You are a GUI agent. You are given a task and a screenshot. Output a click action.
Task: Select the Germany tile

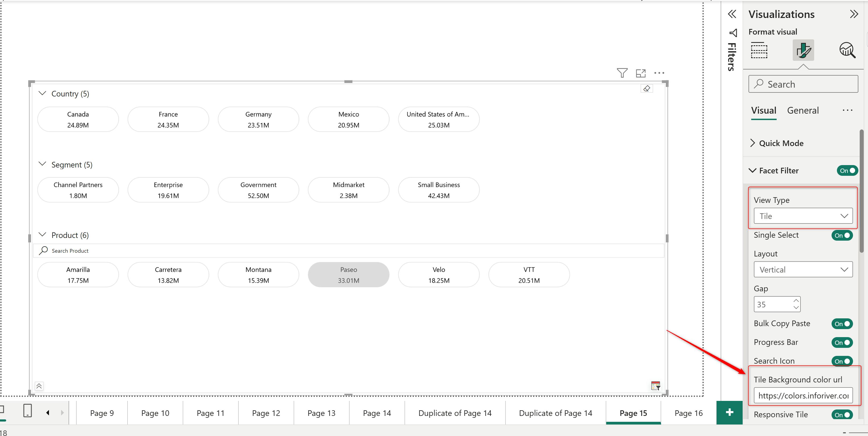(x=259, y=119)
